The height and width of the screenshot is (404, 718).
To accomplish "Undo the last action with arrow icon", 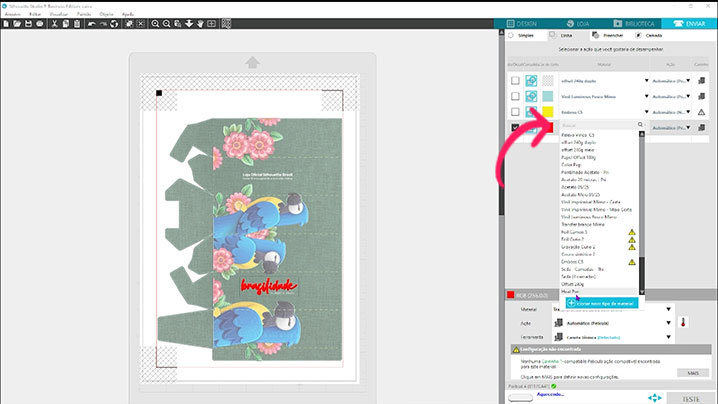I will click(x=92, y=23).
